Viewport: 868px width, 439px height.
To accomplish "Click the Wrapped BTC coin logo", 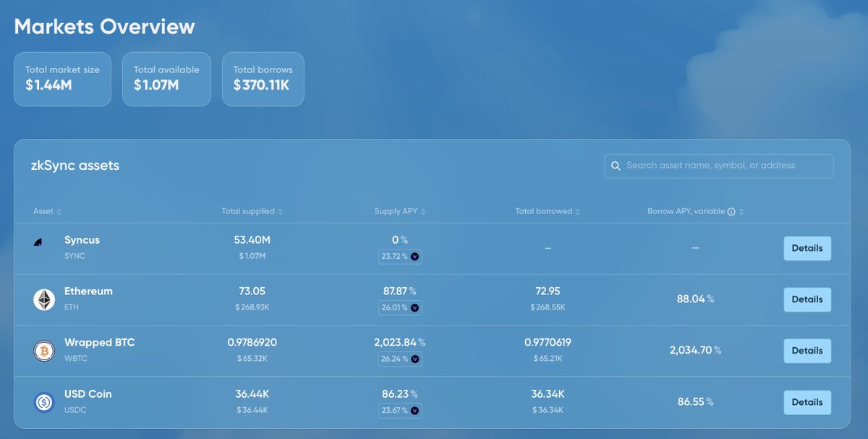I will pyautogui.click(x=44, y=351).
